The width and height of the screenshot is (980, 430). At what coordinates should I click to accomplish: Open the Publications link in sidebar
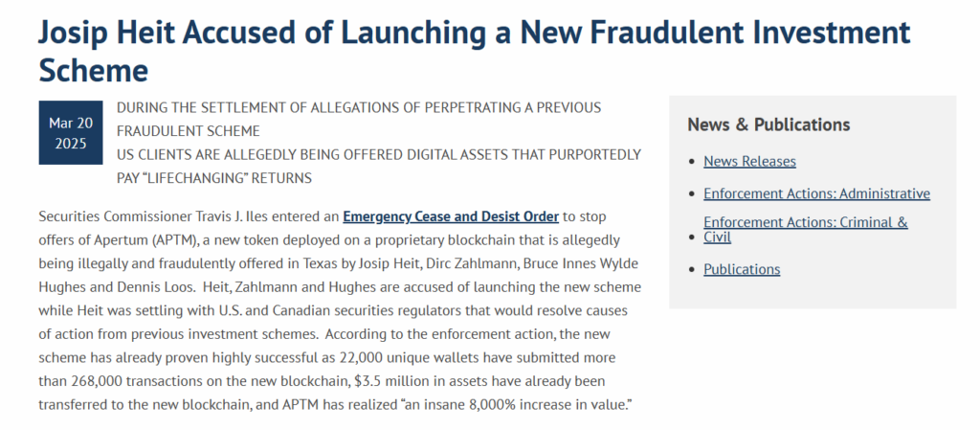(x=742, y=269)
